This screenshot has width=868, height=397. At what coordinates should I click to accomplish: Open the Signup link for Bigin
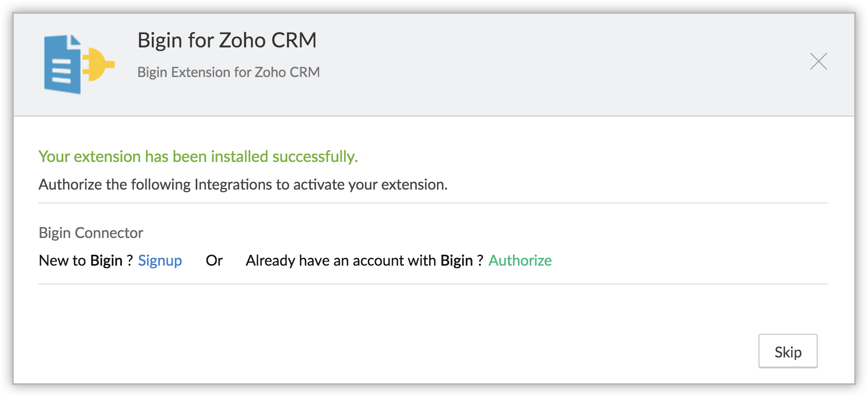[160, 260]
